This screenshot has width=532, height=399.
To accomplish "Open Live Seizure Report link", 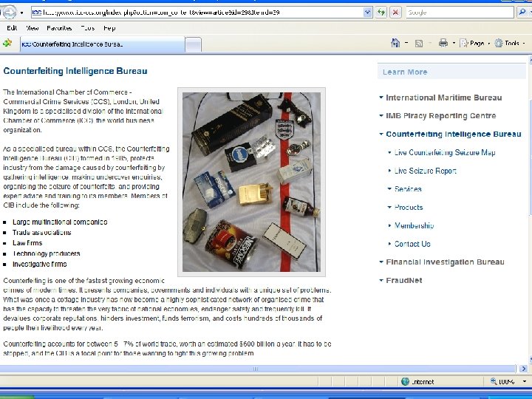I will click(x=426, y=171).
